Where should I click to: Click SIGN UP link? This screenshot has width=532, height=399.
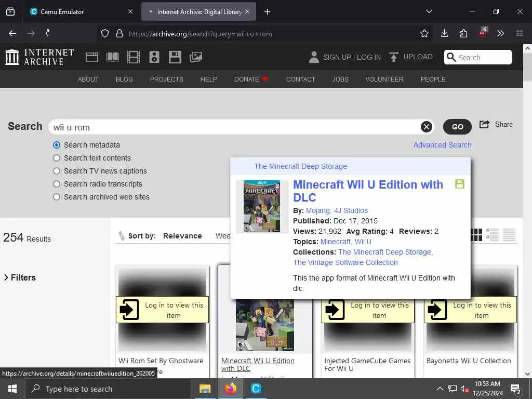[x=337, y=57]
